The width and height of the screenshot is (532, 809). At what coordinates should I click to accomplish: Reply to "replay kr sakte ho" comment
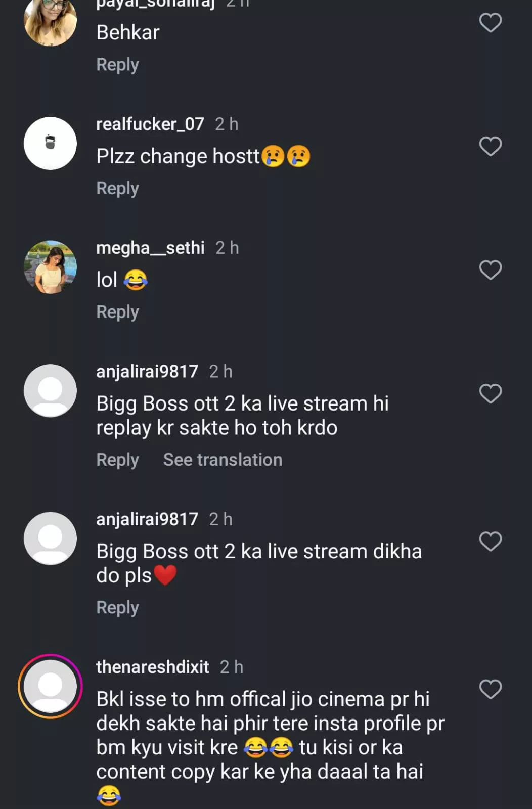(x=117, y=460)
